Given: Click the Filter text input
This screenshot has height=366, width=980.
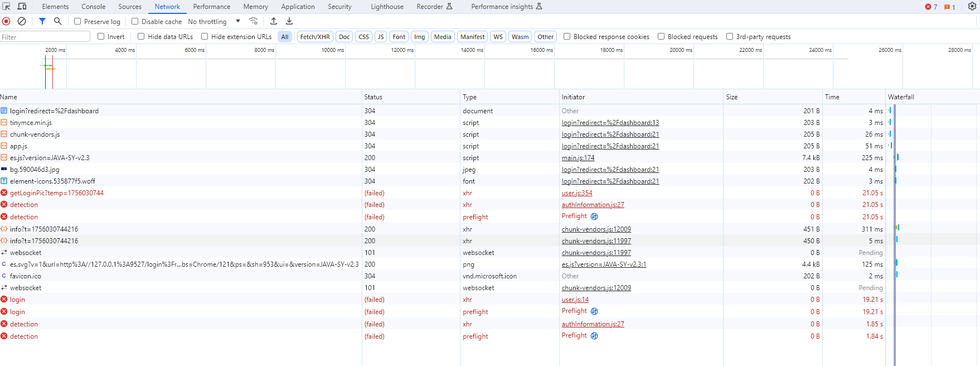Looking at the screenshot, I should click(45, 37).
